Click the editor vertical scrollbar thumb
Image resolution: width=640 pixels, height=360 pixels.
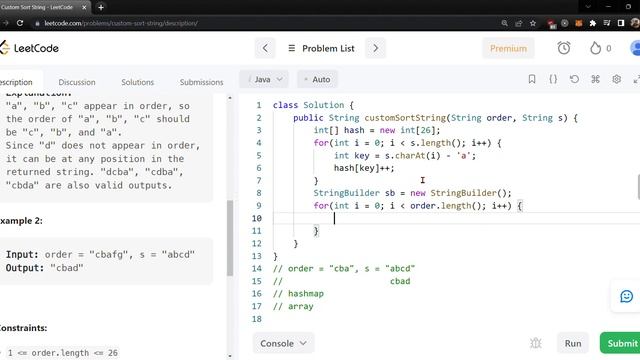click(x=638, y=187)
